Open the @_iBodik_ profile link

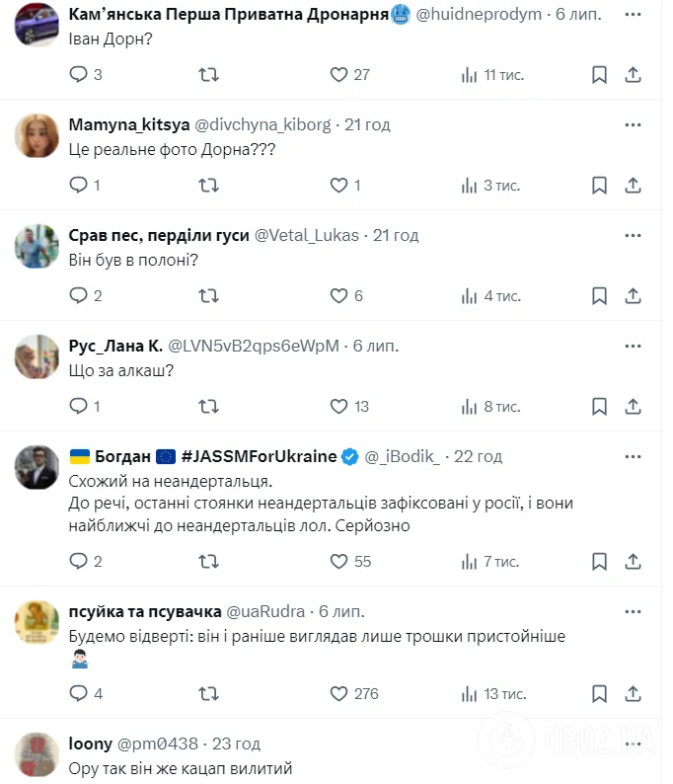(x=403, y=456)
